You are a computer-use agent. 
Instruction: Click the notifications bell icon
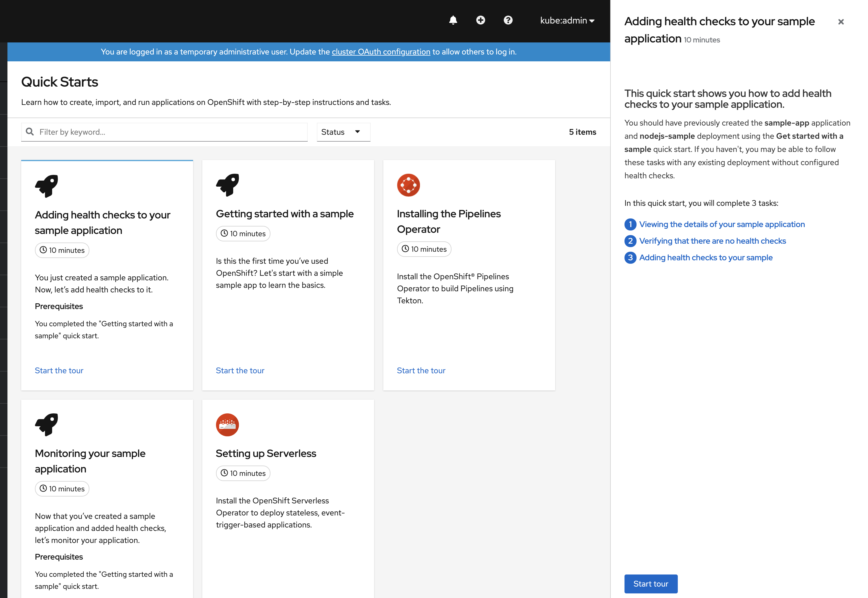pos(453,20)
